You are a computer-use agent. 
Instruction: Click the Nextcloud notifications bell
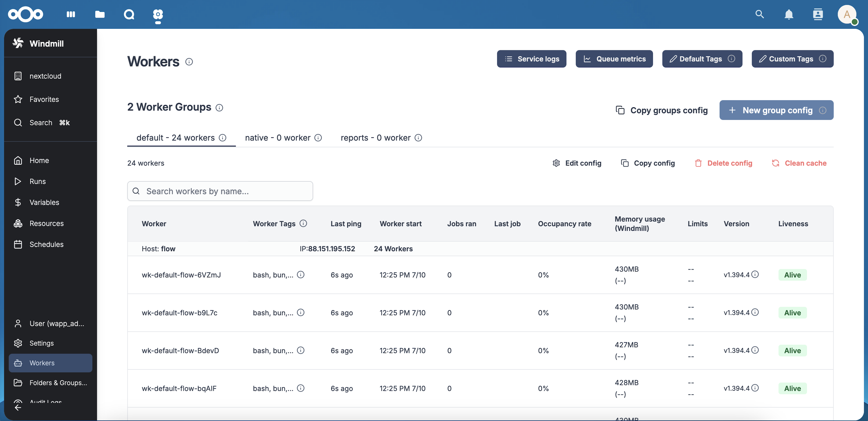coord(788,14)
